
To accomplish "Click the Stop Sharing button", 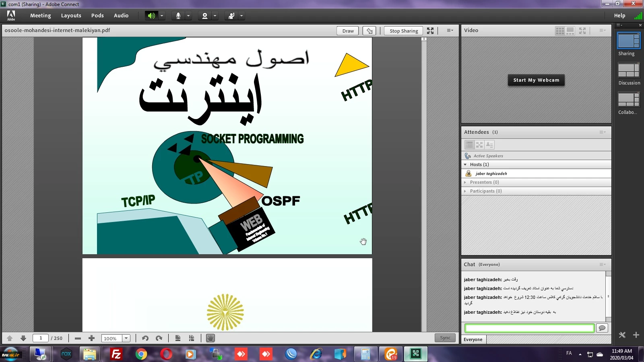I will pyautogui.click(x=404, y=31).
